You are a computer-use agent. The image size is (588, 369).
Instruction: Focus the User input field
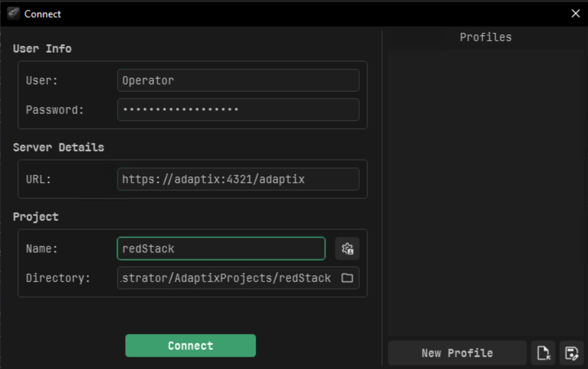tap(238, 81)
